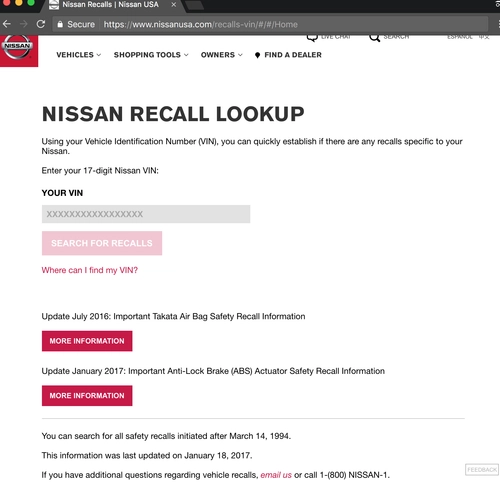Click More Information for Takata Air Bag recall
500x485 pixels.
[x=87, y=341]
